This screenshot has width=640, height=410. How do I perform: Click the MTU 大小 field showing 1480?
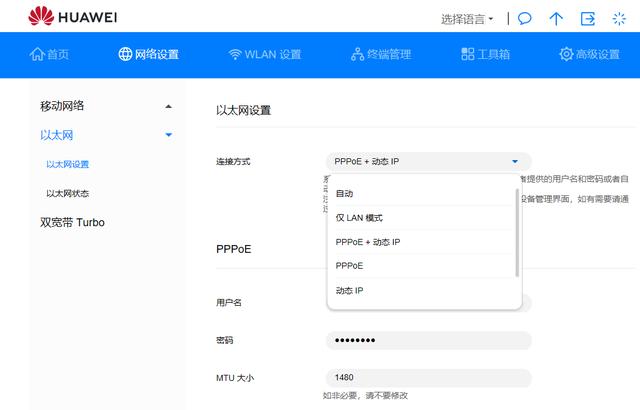pos(429,378)
